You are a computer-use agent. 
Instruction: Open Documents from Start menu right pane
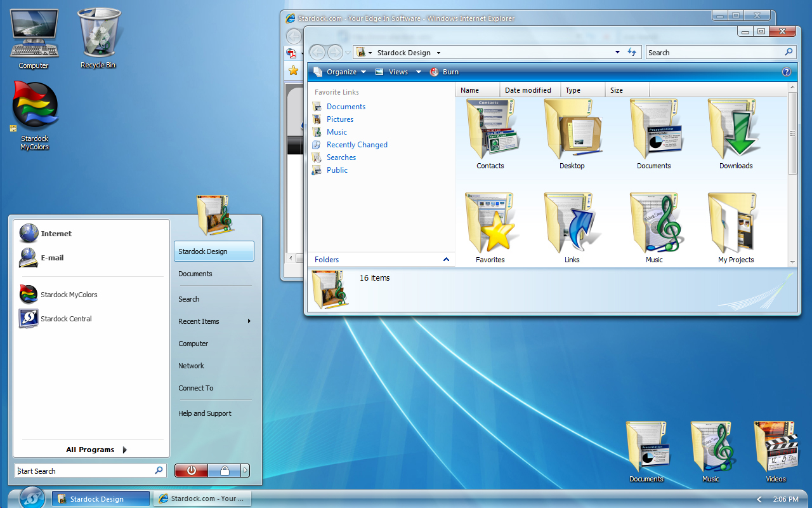[x=195, y=274]
